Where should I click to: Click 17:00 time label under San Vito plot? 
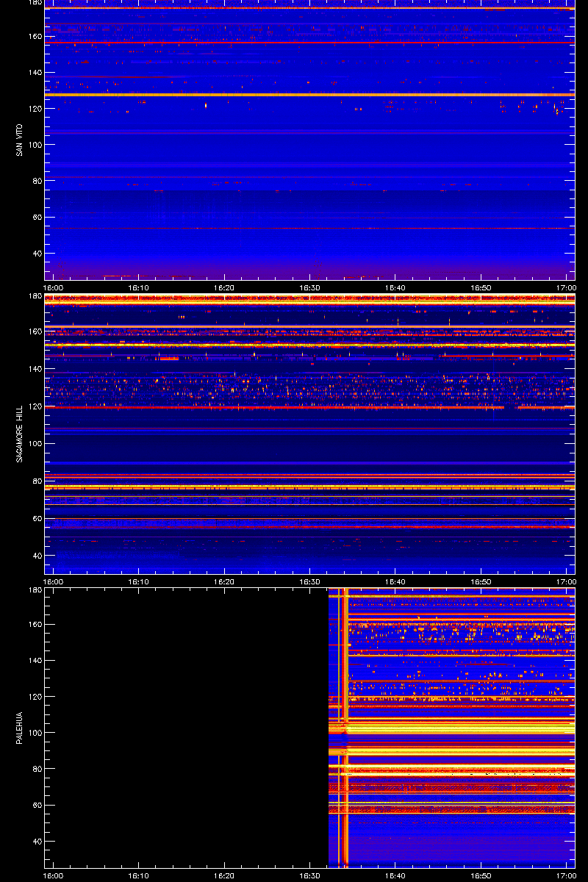(566, 288)
